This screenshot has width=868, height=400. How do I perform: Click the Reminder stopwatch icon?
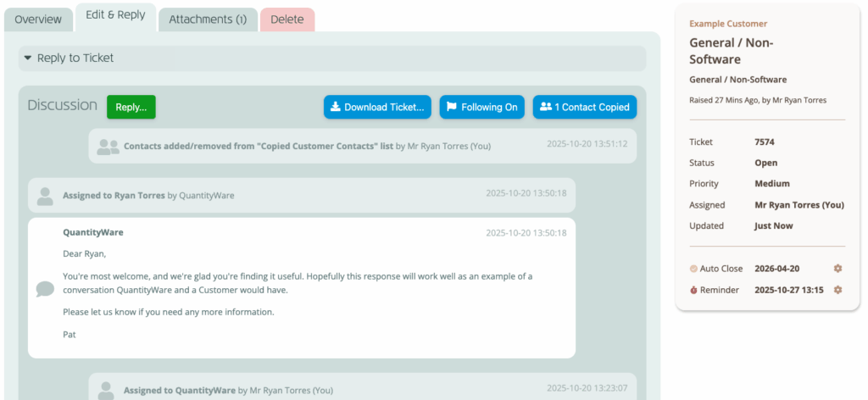tap(693, 290)
